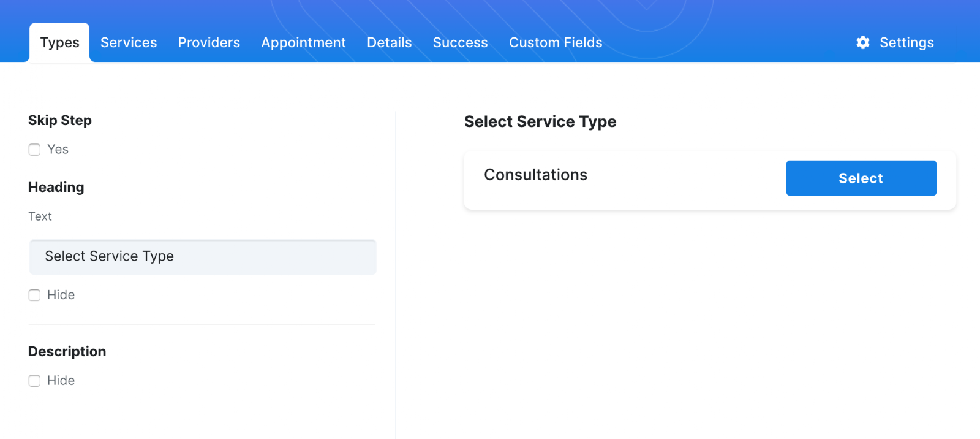980x439 pixels.
Task: Click the Select Service Type text field
Action: click(x=203, y=257)
